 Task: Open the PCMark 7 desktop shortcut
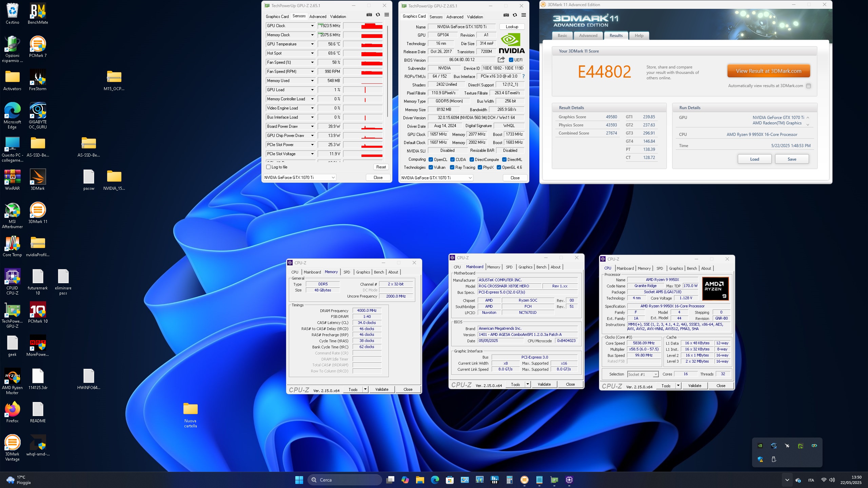(x=38, y=47)
